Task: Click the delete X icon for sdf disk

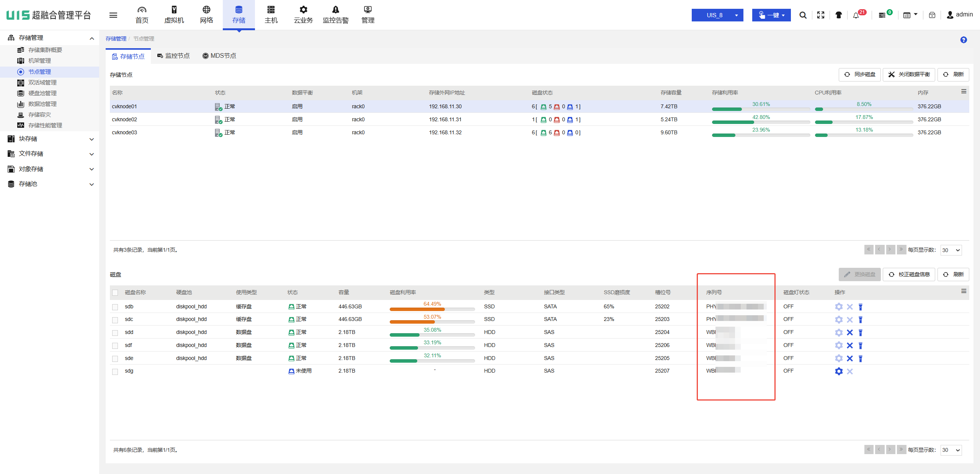Action: 850,345
